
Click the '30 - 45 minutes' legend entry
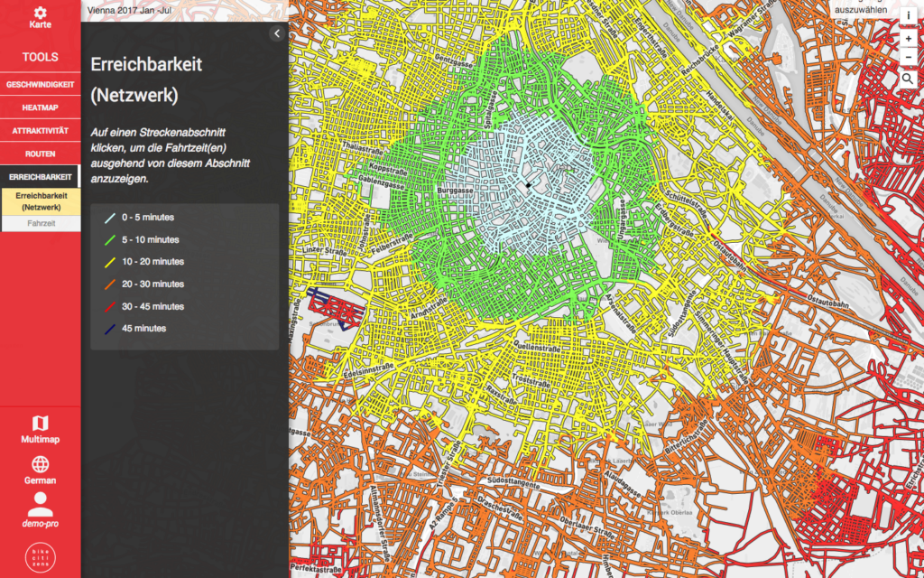144,306
